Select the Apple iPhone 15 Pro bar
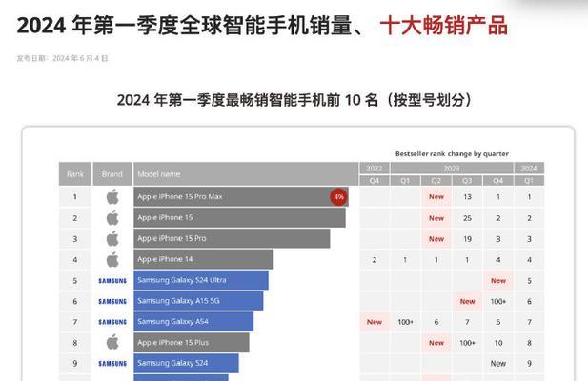 point(232,239)
